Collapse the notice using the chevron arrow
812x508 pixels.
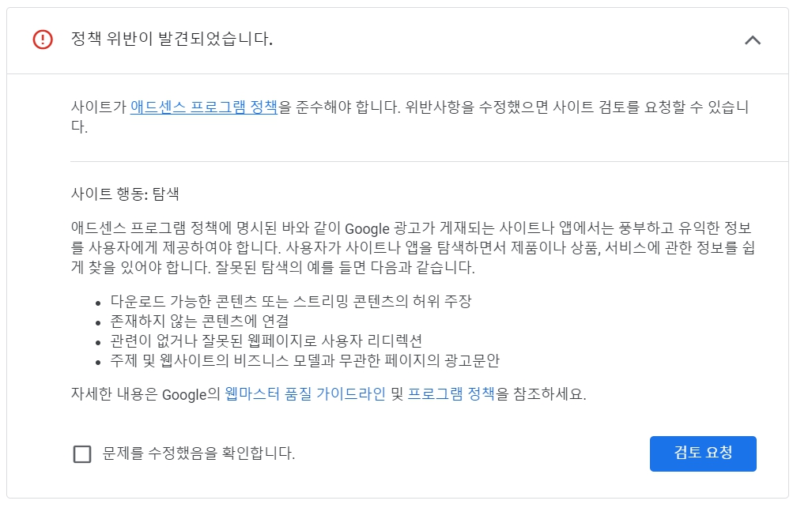753,39
